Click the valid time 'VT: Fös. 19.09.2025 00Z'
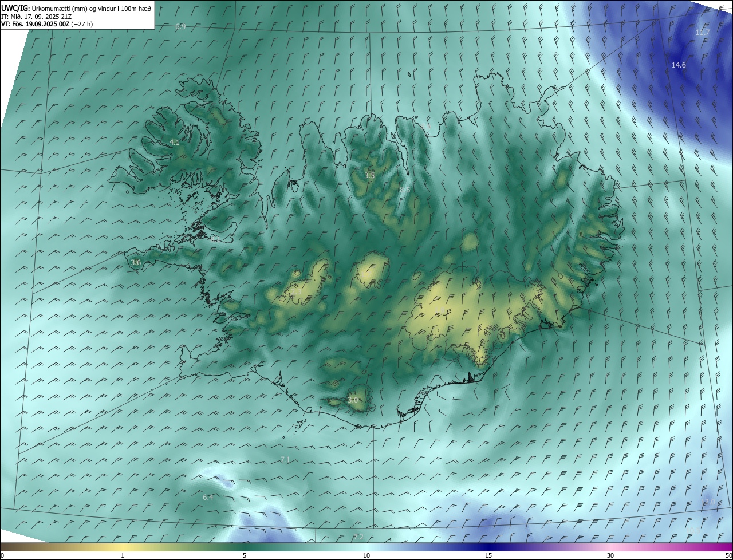This screenshot has height=560, width=733. [x=36, y=25]
